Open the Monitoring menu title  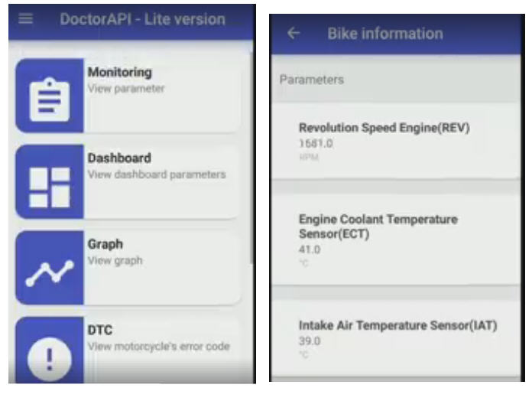[x=119, y=73]
